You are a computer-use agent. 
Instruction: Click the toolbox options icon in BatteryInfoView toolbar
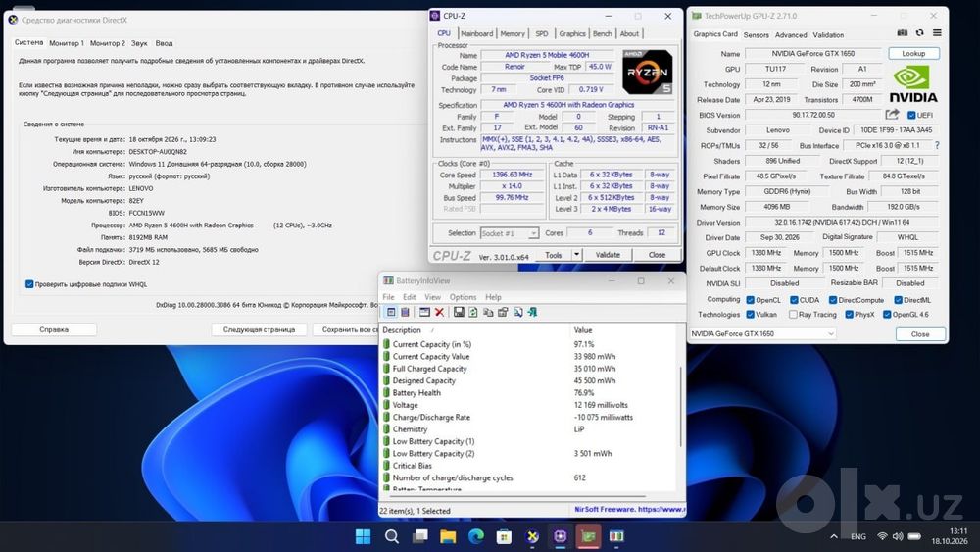pos(503,312)
